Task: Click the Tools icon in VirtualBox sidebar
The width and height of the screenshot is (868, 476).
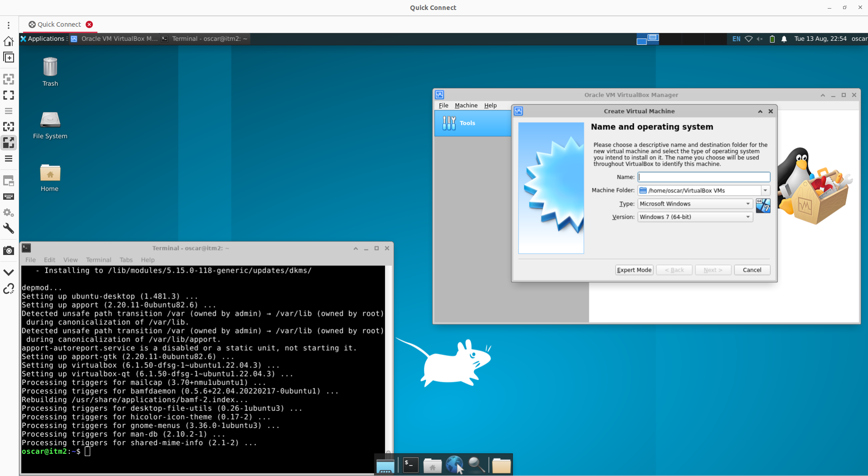Action: [x=449, y=123]
